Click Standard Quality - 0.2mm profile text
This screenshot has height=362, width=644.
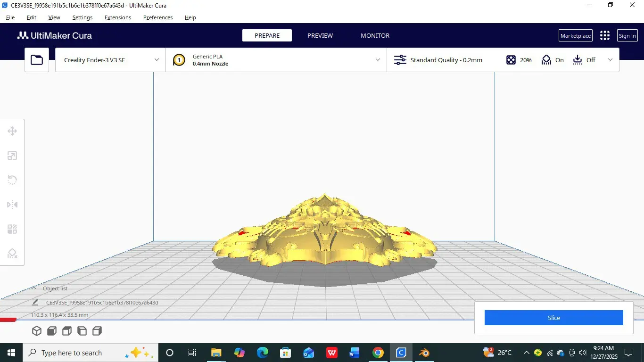pyautogui.click(x=446, y=60)
